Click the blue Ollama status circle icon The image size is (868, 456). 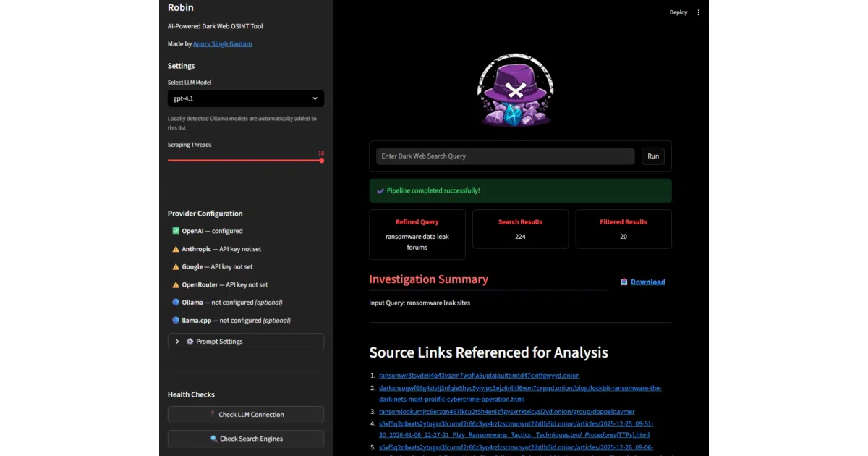pyautogui.click(x=176, y=303)
